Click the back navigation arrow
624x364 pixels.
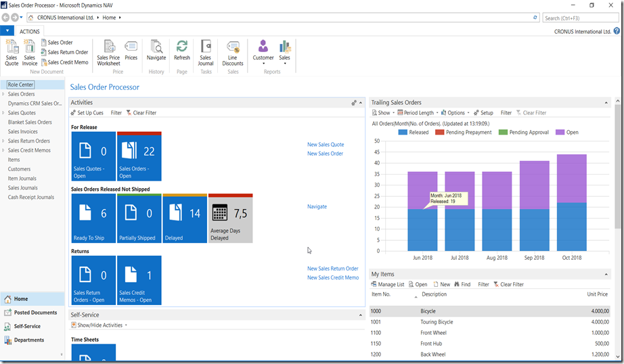coord(5,18)
